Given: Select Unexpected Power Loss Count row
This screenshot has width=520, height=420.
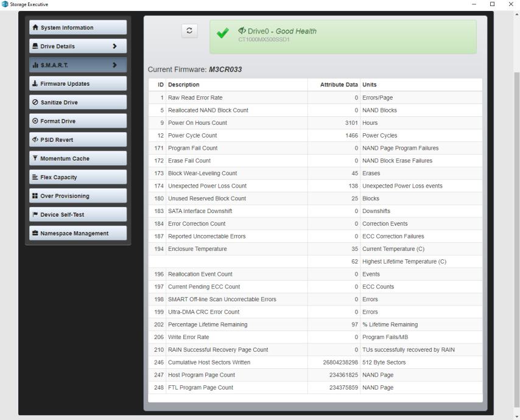Looking at the screenshot, I should (315, 186).
